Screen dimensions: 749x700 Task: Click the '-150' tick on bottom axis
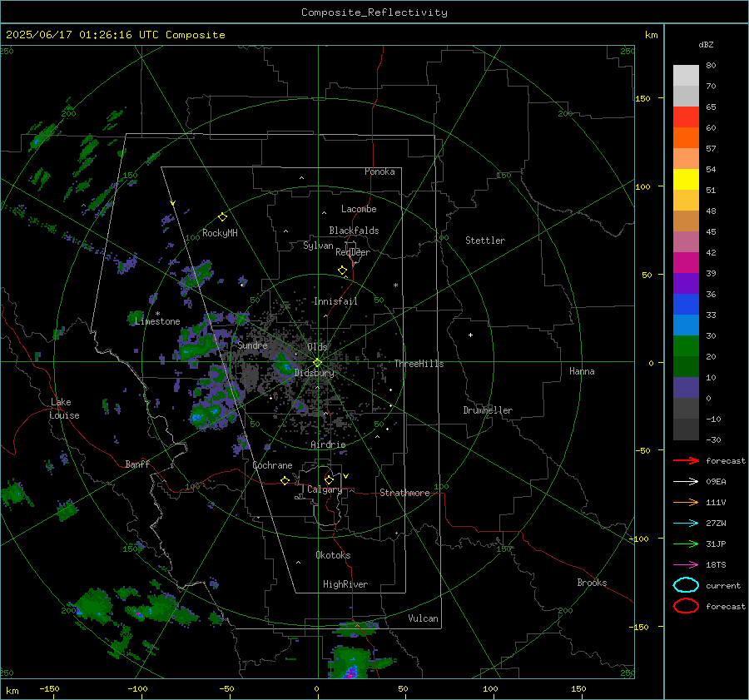tap(50, 688)
